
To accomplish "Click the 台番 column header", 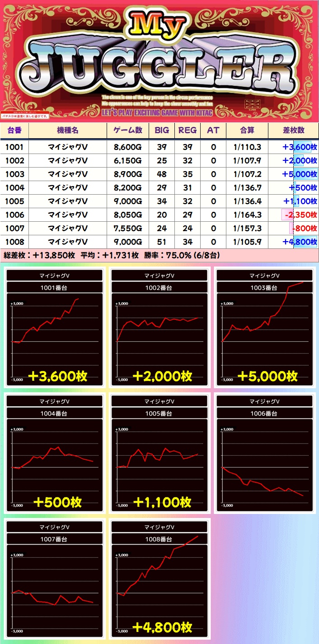I will click(14, 130).
